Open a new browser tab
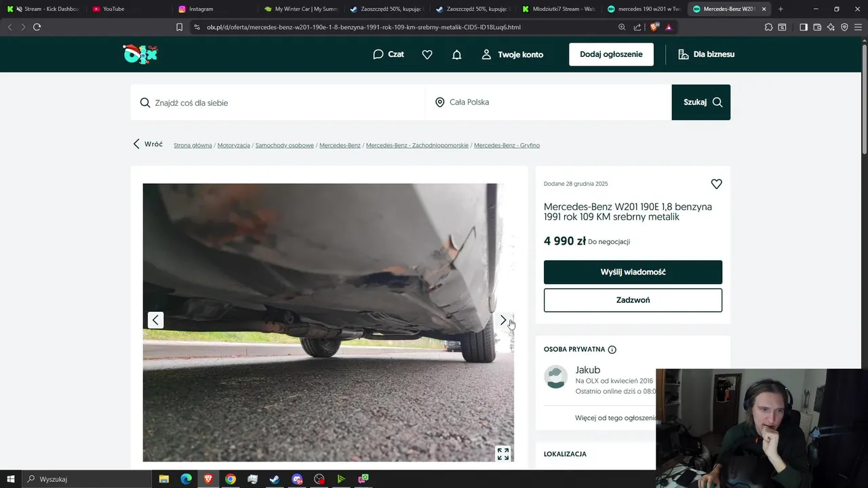 [781, 9]
